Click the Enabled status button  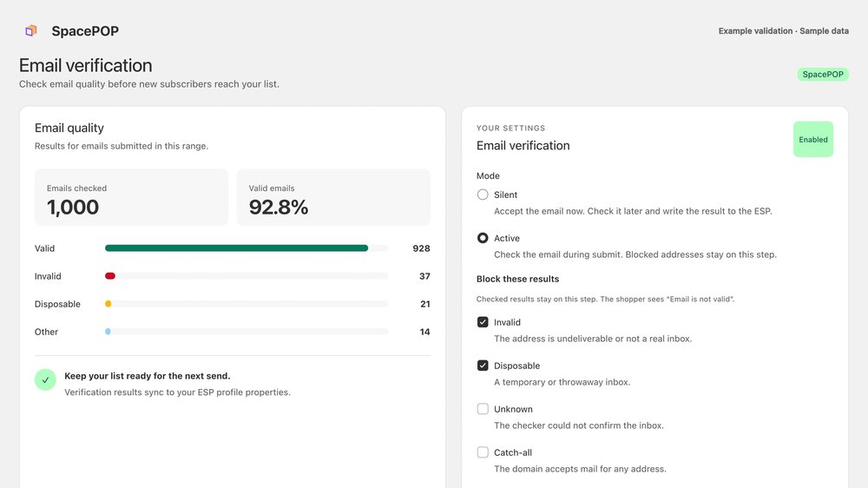[812, 139]
